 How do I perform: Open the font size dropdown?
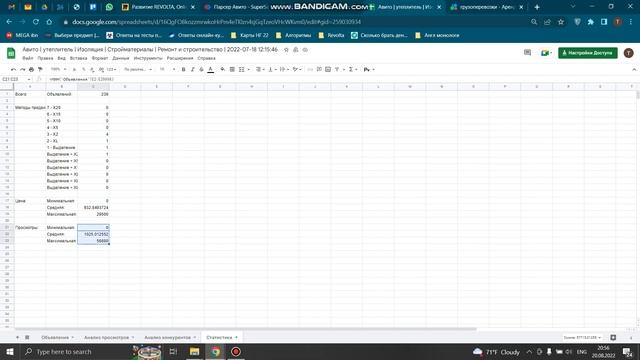coord(167,69)
